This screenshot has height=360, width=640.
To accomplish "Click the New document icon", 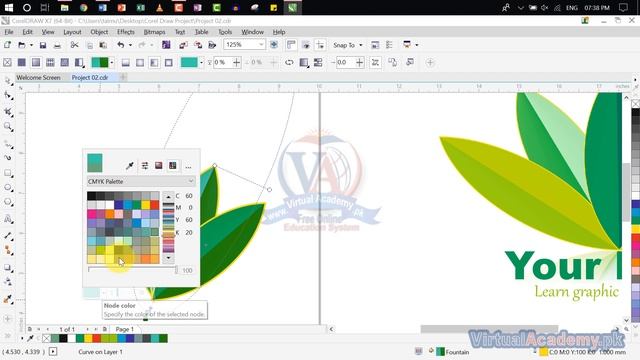I will 7,45.
